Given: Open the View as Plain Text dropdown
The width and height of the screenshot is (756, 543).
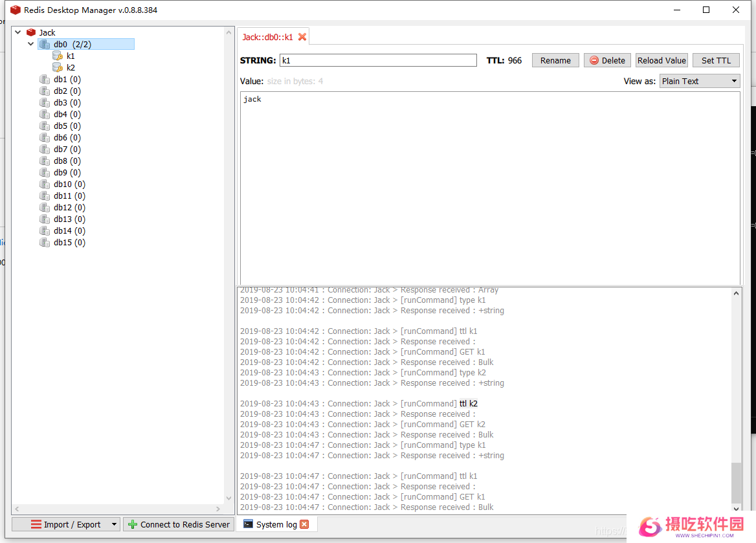Looking at the screenshot, I should [700, 81].
